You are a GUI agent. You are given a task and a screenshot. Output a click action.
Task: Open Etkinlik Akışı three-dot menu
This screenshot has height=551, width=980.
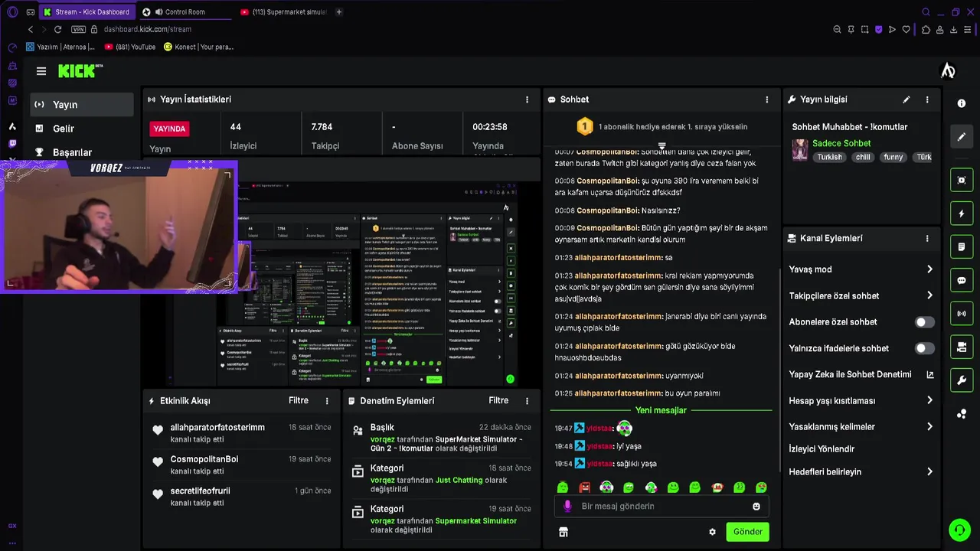point(327,401)
